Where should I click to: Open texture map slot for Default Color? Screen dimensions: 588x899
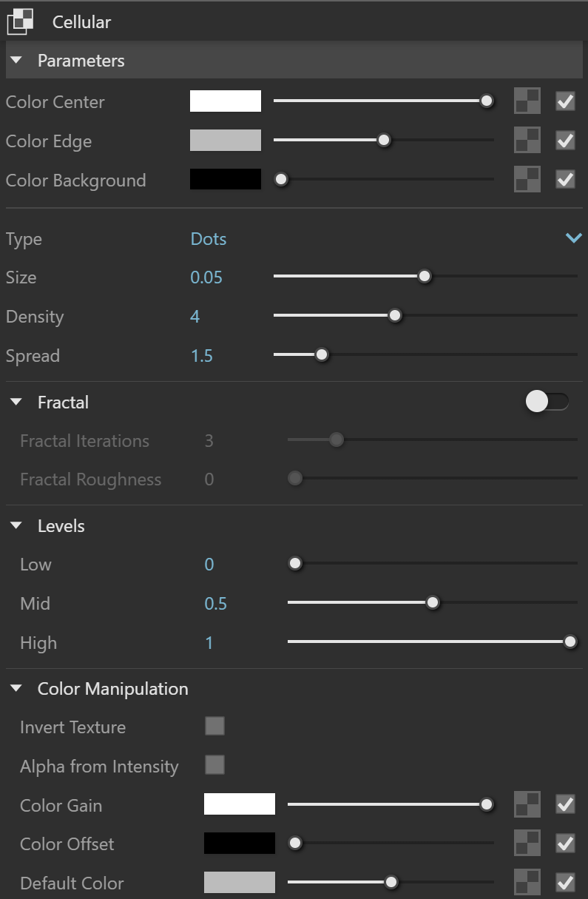pos(527,883)
